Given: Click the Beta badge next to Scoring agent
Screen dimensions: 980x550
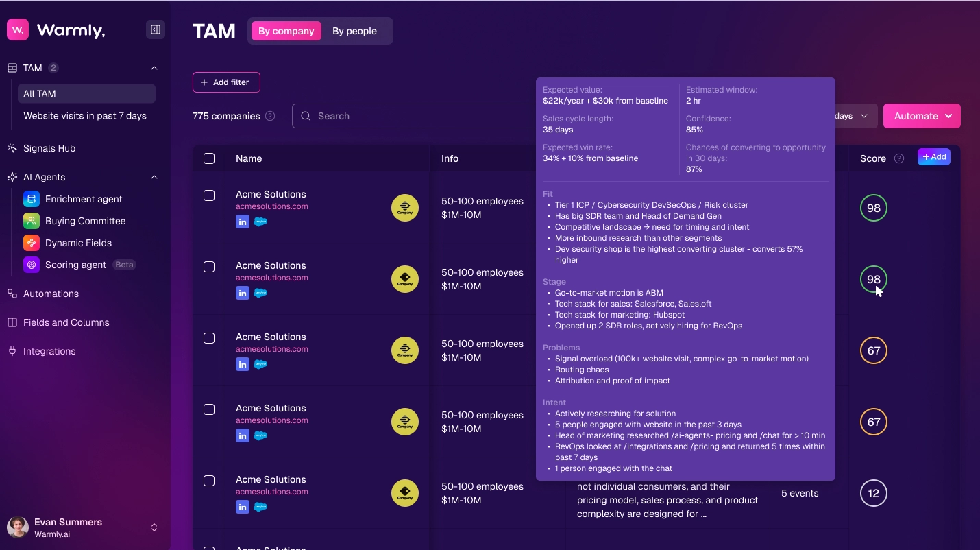Looking at the screenshot, I should point(124,265).
